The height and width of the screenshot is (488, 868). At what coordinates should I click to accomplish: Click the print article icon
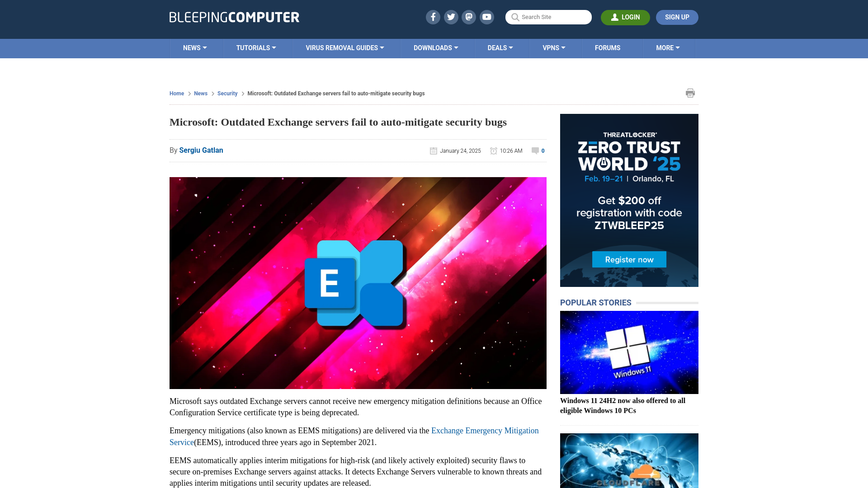[690, 92]
